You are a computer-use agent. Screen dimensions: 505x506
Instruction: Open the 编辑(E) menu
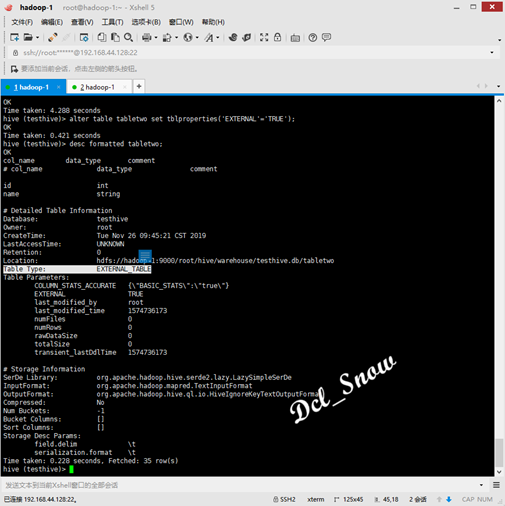point(52,22)
